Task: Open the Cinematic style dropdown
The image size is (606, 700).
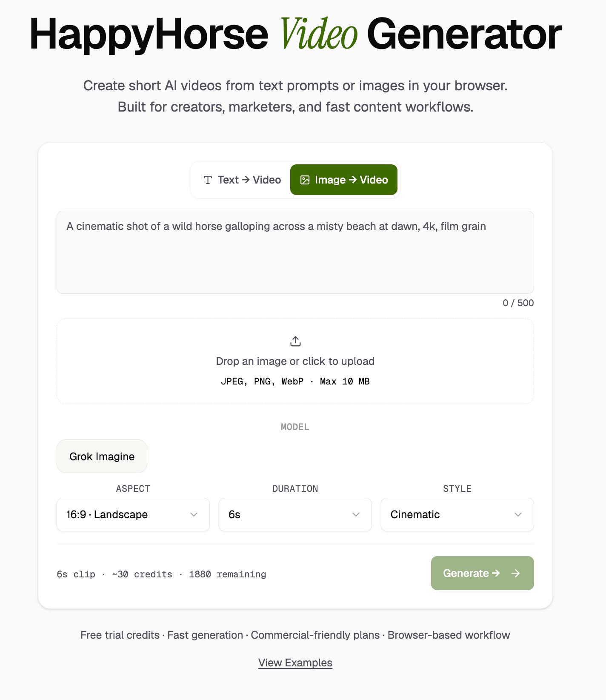Action: click(x=457, y=514)
